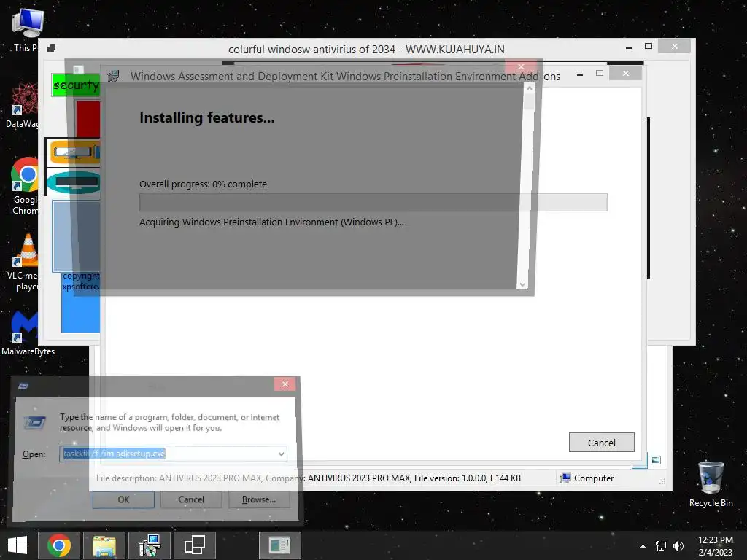This screenshot has height=560, width=747.
Task: Click the Acquiring Windows Preinstallation Environment status text
Action: click(x=271, y=222)
